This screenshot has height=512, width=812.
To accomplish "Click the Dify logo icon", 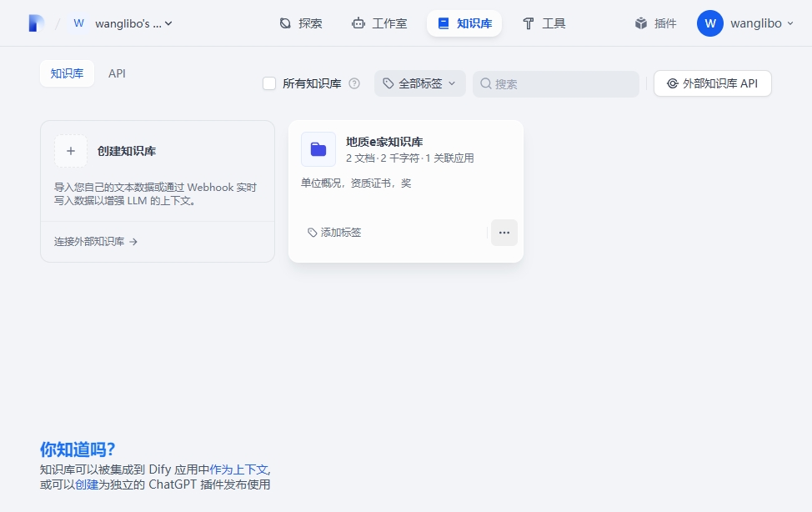I will point(36,23).
